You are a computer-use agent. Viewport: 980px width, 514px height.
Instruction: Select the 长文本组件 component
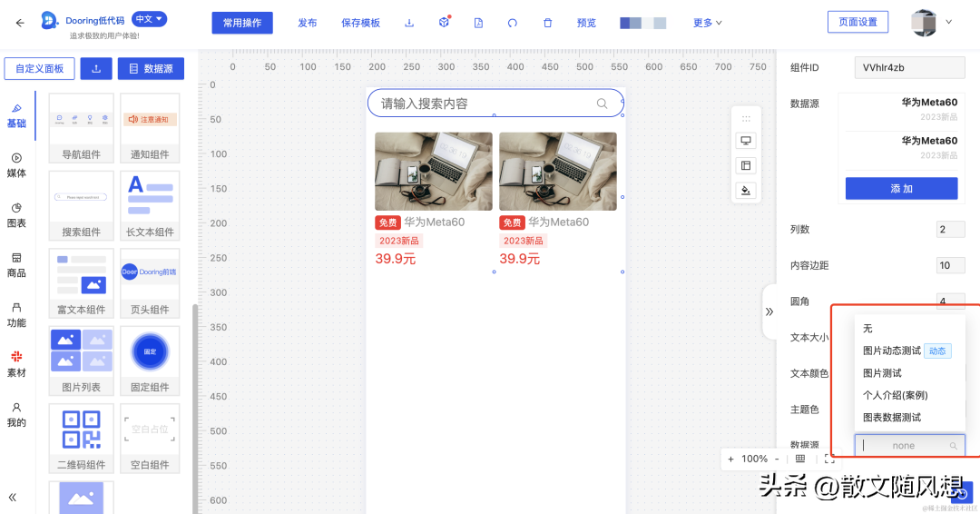click(x=150, y=206)
